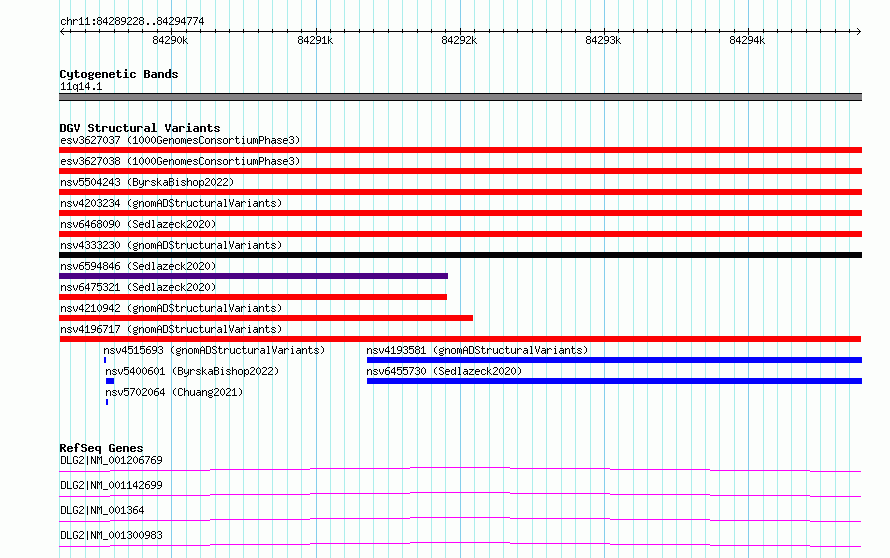890x558 pixels.
Task: Select blue bar under nsv4193581
Action: [x=614, y=360]
